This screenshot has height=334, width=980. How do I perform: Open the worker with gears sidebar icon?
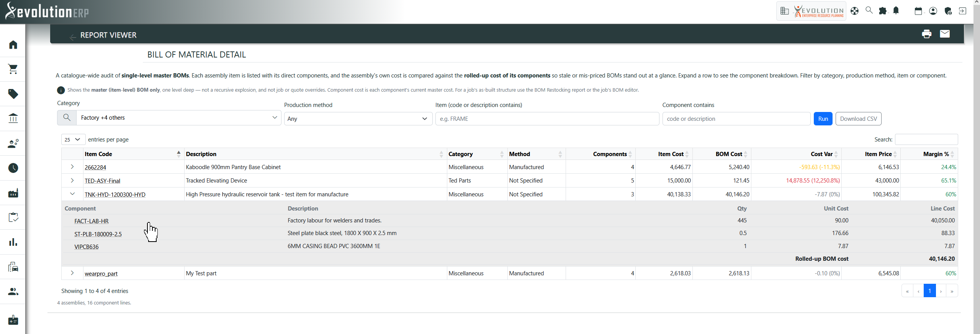13,143
